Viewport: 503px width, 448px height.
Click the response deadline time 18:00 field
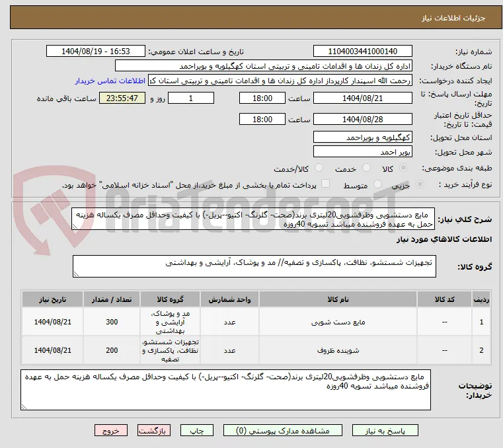(262, 98)
